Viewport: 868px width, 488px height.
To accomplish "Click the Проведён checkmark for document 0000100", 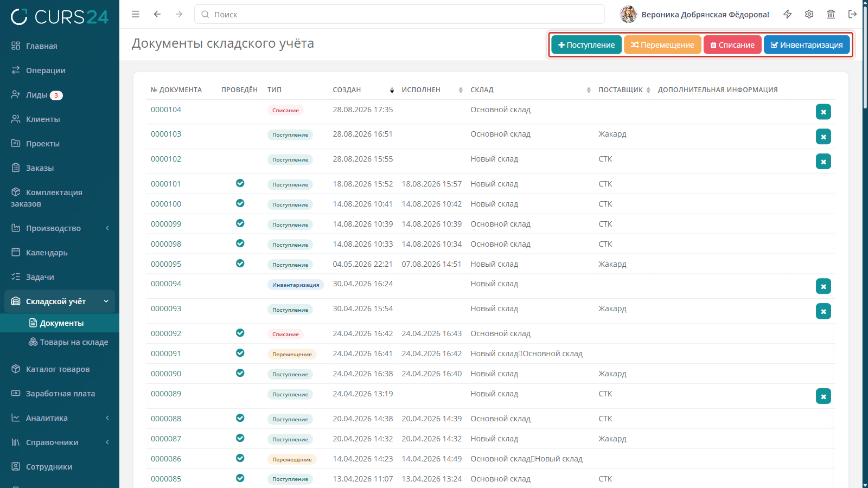I will coord(240,203).
